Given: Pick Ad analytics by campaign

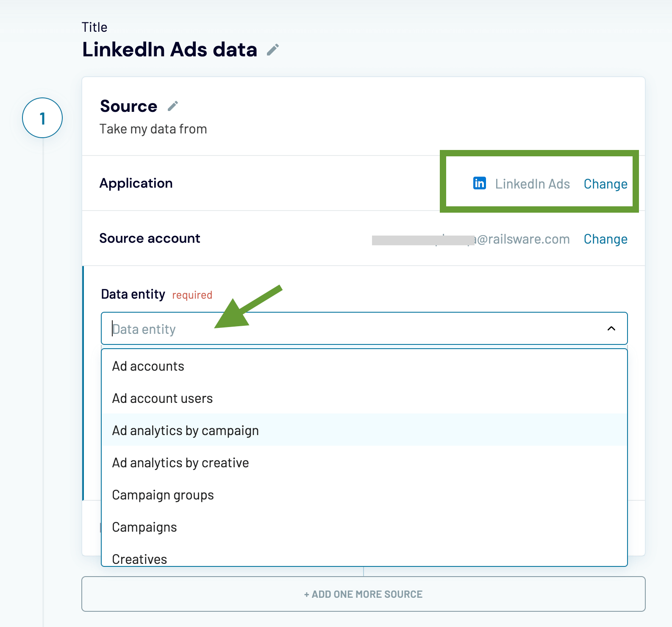Looking at the screenshot, I should [364, 430].
